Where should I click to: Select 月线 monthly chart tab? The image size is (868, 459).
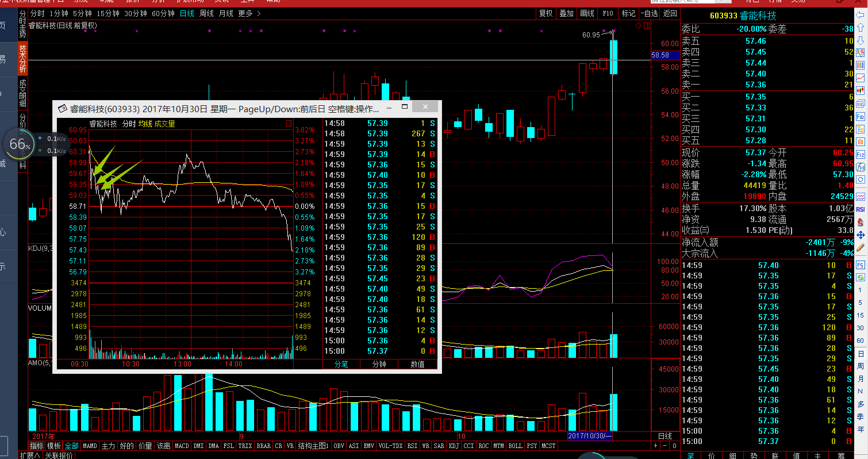pos(226,13)
